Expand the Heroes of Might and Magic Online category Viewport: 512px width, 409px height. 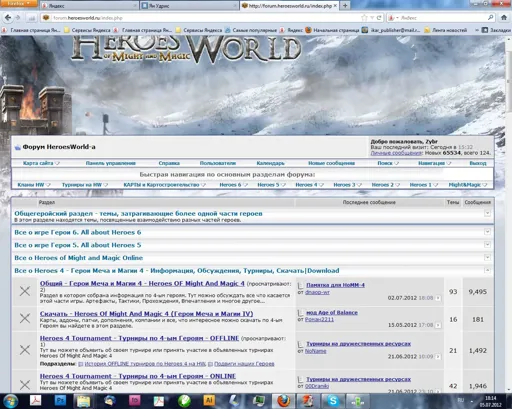[487, 257]
